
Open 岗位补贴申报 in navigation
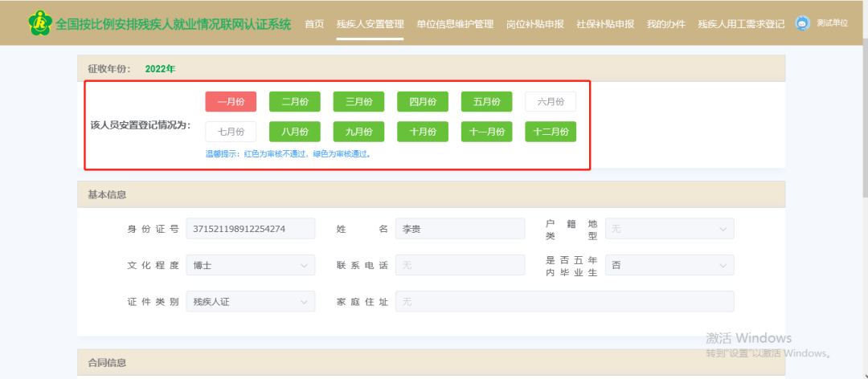click(x=535, y=24)
